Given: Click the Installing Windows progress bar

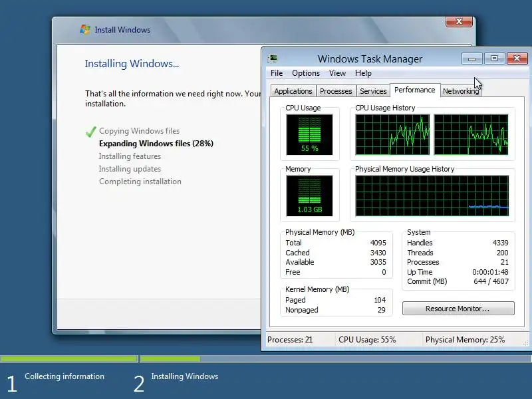Looking at the screenshot, I should click(x=336, y=358).
